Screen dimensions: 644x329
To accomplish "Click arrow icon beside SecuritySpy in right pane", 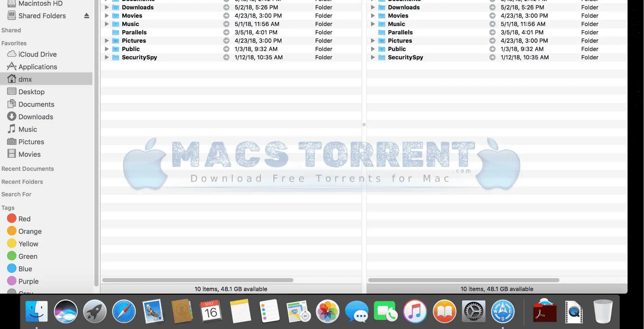I will coord(492,57).
